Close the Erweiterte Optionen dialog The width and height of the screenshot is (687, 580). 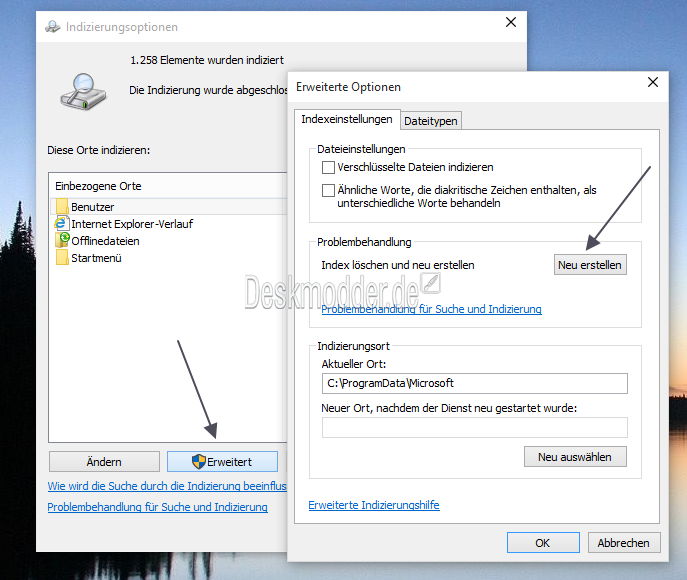653,82
